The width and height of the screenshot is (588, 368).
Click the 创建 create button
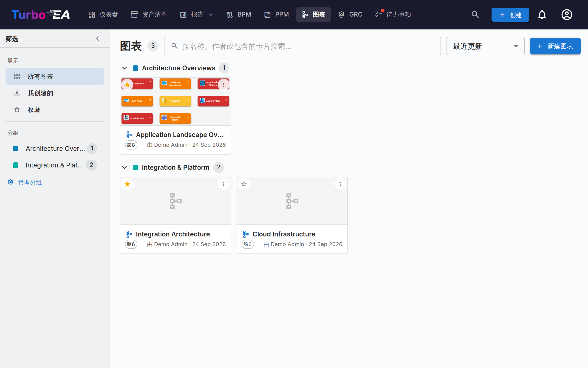pos(510,14)
